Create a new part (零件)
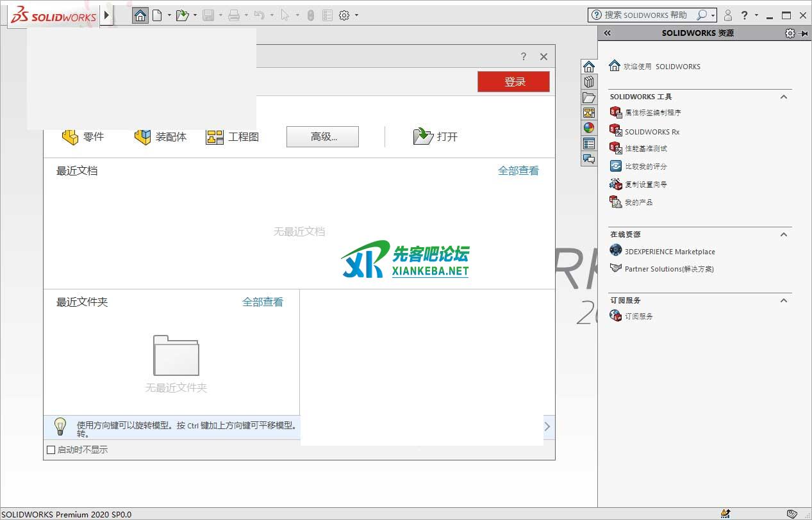The image size is (812, 520). coord(83,136)
